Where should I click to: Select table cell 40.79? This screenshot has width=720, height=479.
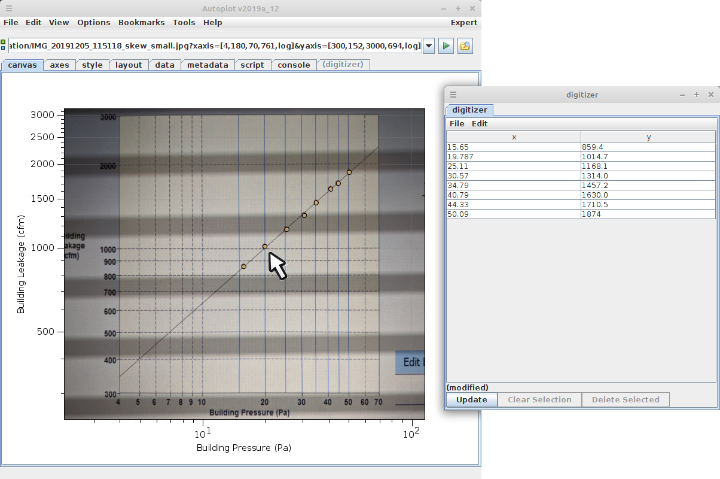tap(513, 195)
